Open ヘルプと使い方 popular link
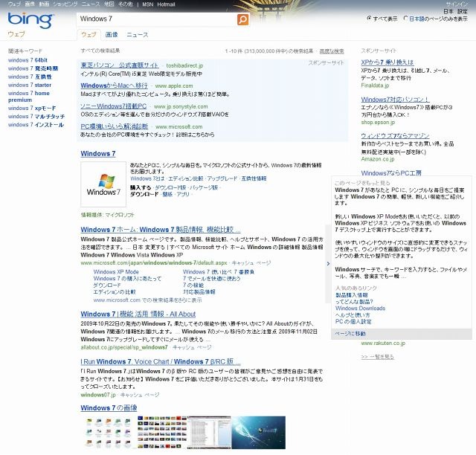 [x=353, y=315]
